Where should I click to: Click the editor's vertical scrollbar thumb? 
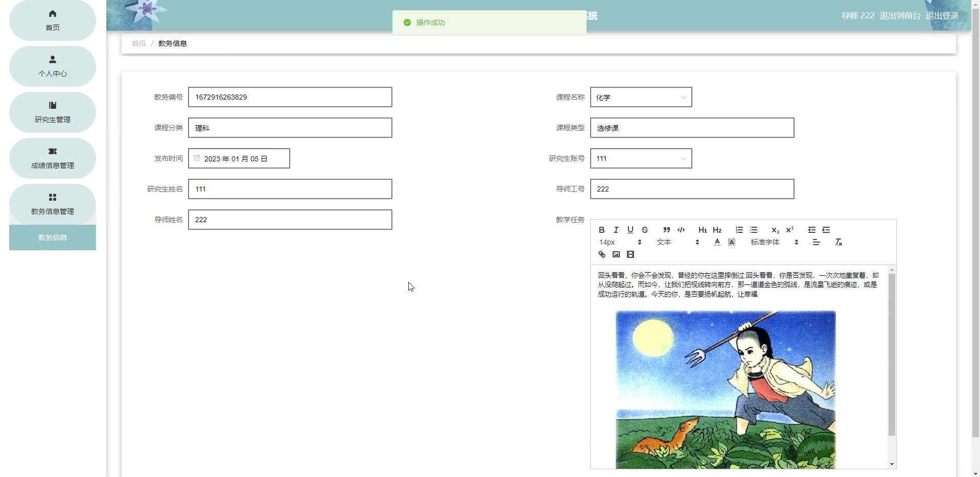click(x=892, y=354)
